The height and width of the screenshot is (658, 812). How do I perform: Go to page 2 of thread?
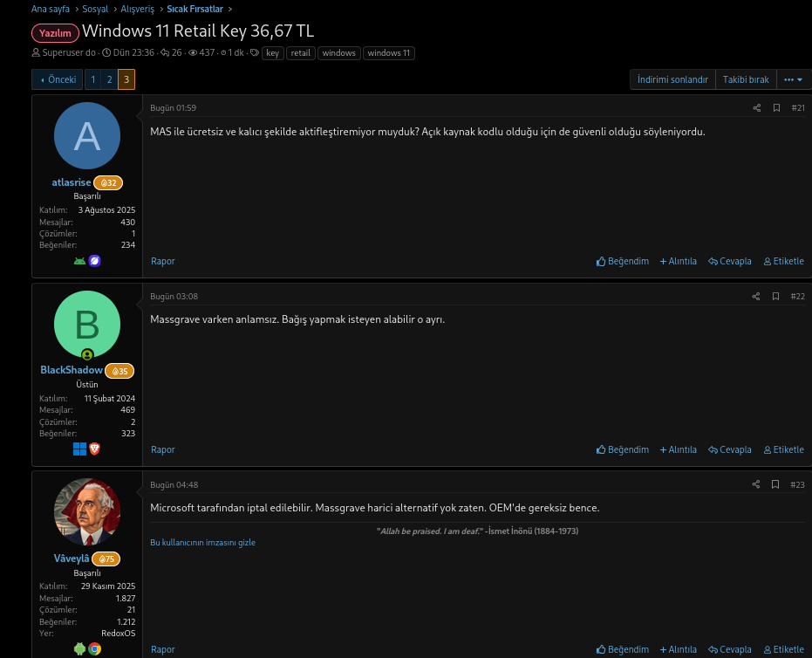coord(109,79)
